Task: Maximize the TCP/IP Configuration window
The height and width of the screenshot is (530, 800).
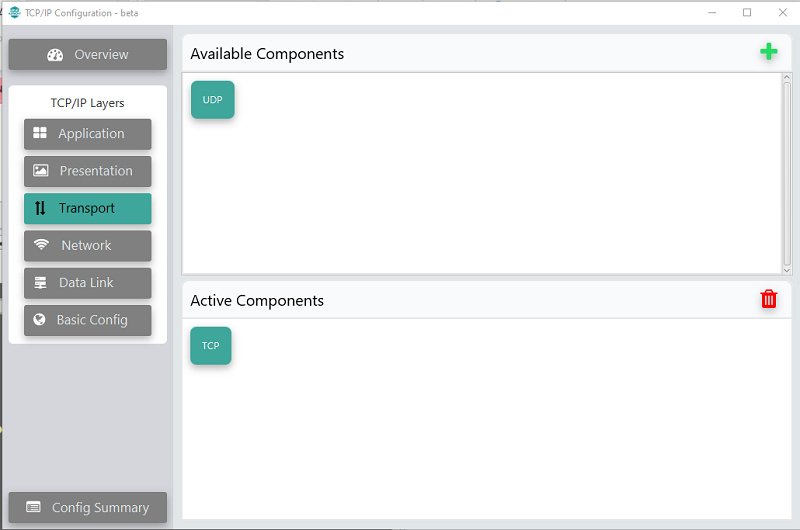Action: (747, 12)
